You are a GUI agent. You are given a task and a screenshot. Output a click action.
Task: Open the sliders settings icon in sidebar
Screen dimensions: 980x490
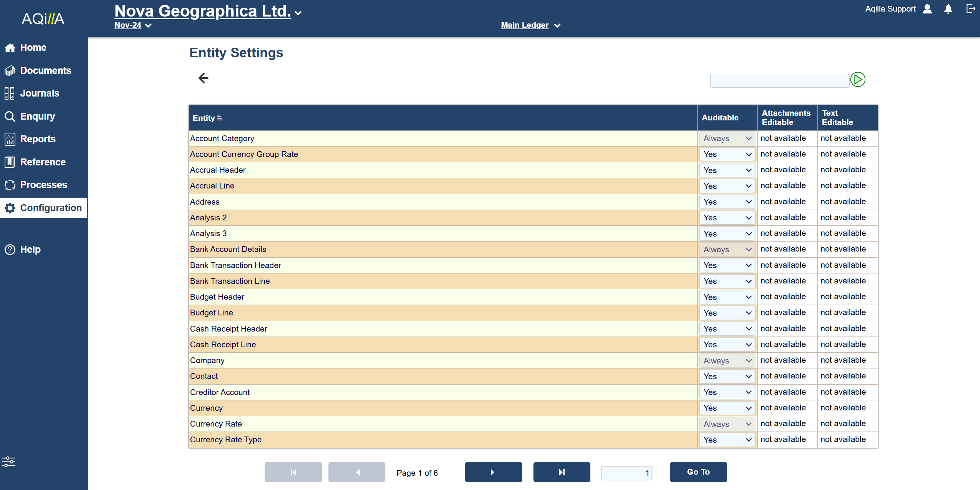9,461
